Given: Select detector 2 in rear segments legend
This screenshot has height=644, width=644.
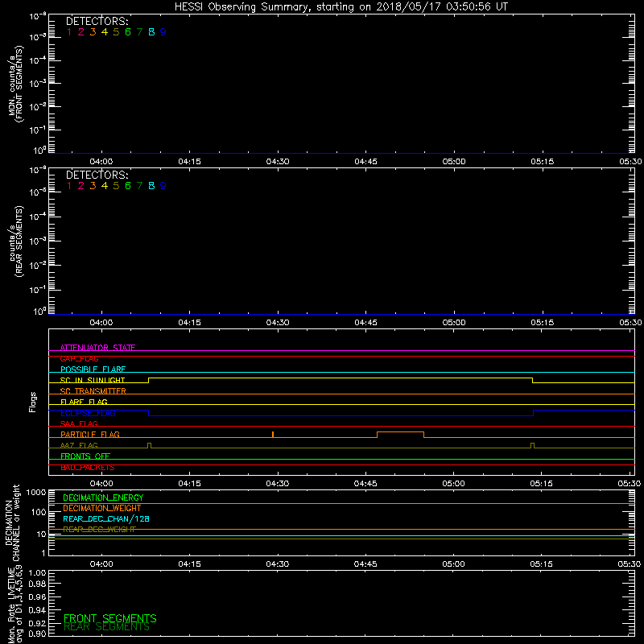Looking at the screenshot, I should [x=81, y=186].
